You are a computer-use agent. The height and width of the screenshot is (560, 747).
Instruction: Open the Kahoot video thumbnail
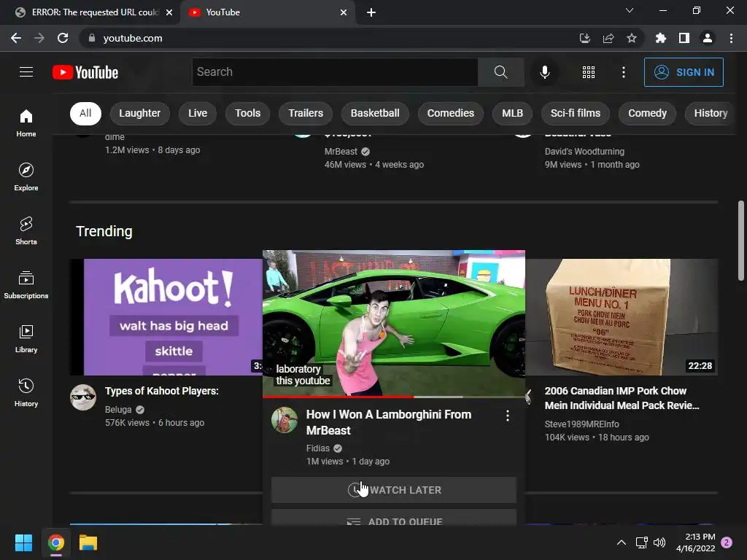166,317
